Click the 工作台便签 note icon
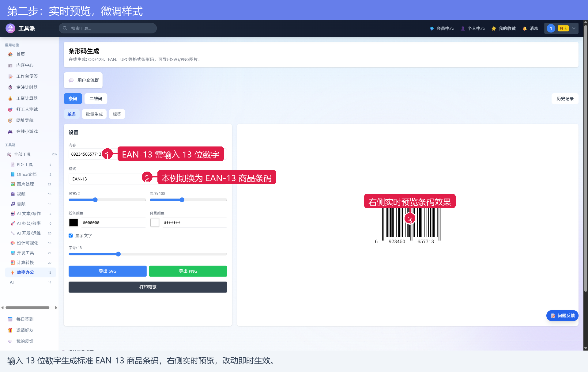The height and width of the screenshot is (372, 588). tap(10, 76)
